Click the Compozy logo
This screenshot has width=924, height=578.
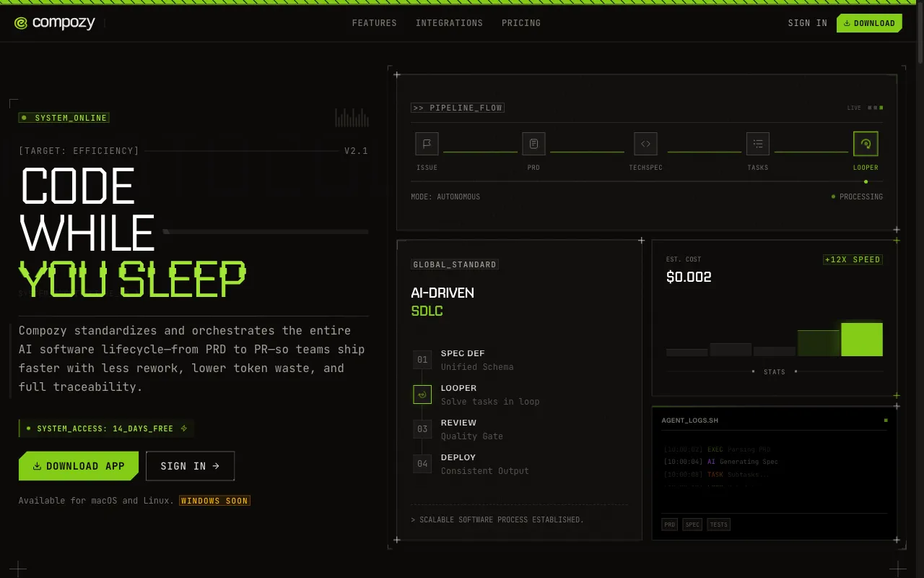click(x=54, y=23)
